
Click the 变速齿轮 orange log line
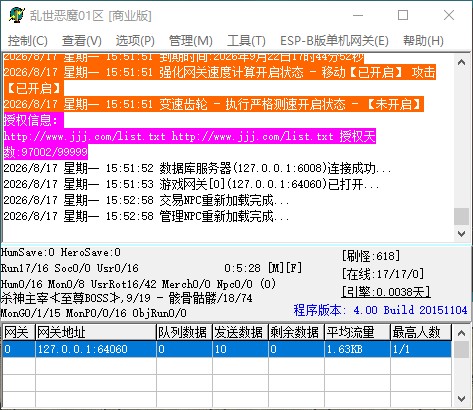214,104
